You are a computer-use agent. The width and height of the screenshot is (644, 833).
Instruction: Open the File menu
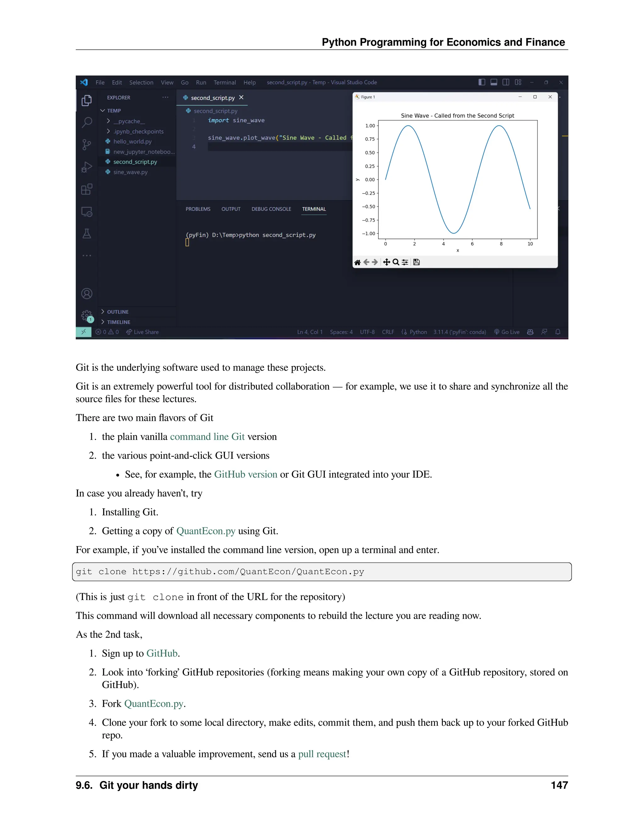coord(100,82)
